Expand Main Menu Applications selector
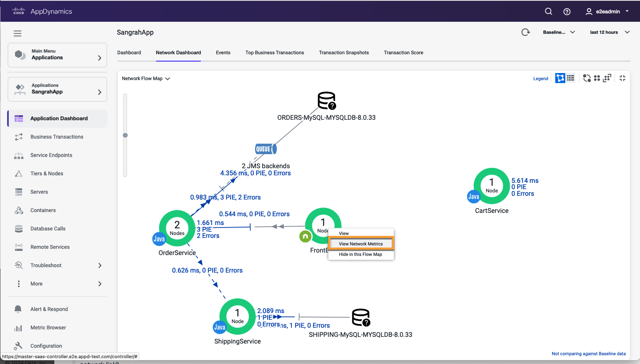 57,55
